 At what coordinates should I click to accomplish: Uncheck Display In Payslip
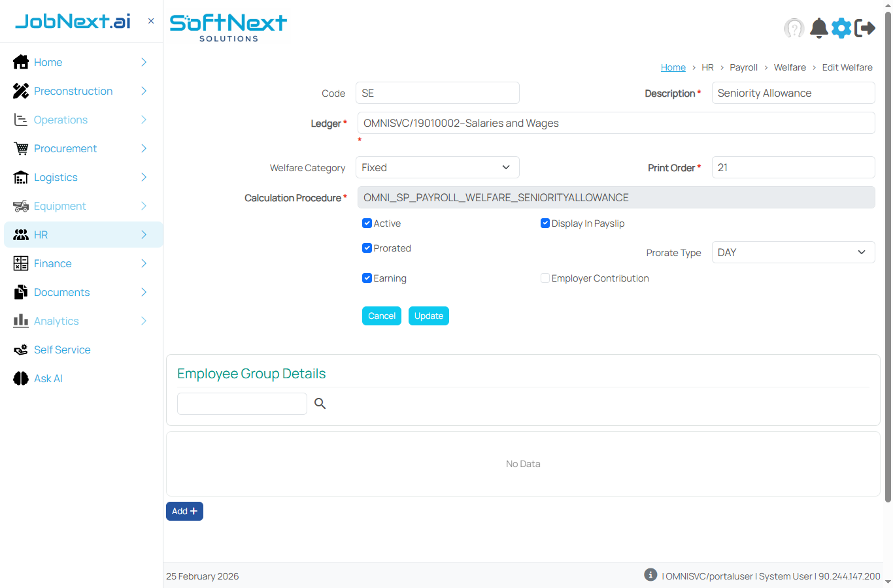click(x=545, y=223)
